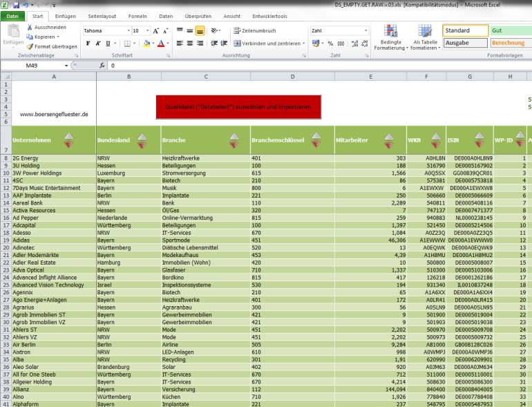
Task: Decrease font size with the small A icon
Action: (165, 31)
